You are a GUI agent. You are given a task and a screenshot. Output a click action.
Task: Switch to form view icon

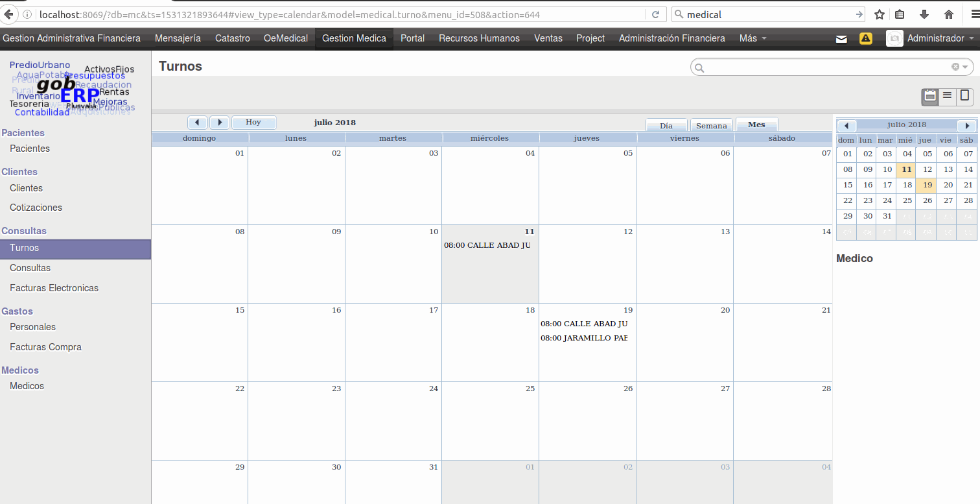pos(964,96)
